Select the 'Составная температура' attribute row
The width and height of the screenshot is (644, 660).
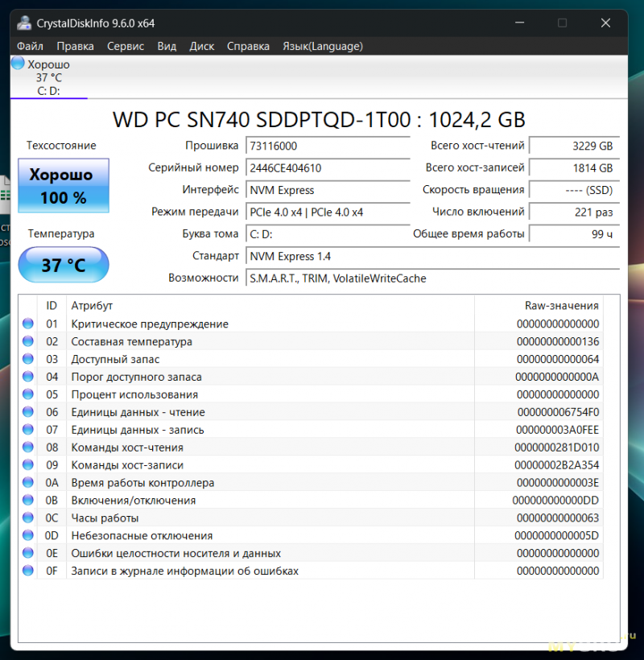point(312,341)
